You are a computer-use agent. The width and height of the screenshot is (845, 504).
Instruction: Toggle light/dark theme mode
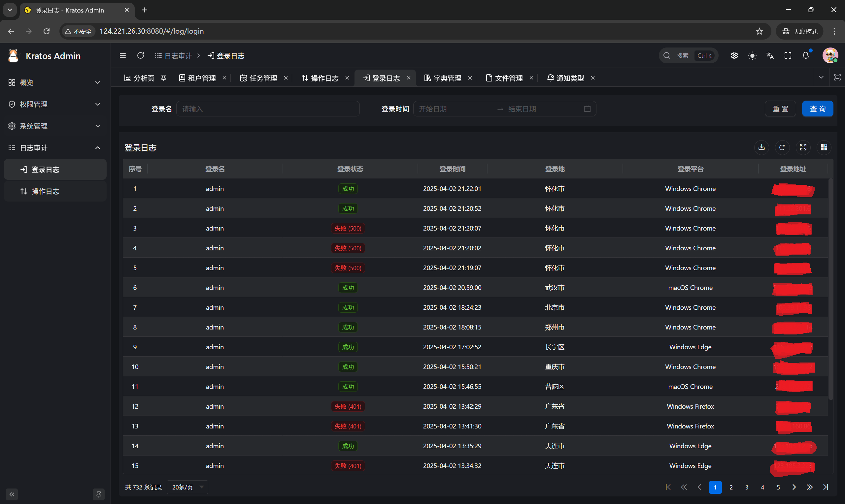(x=752, y=56)
